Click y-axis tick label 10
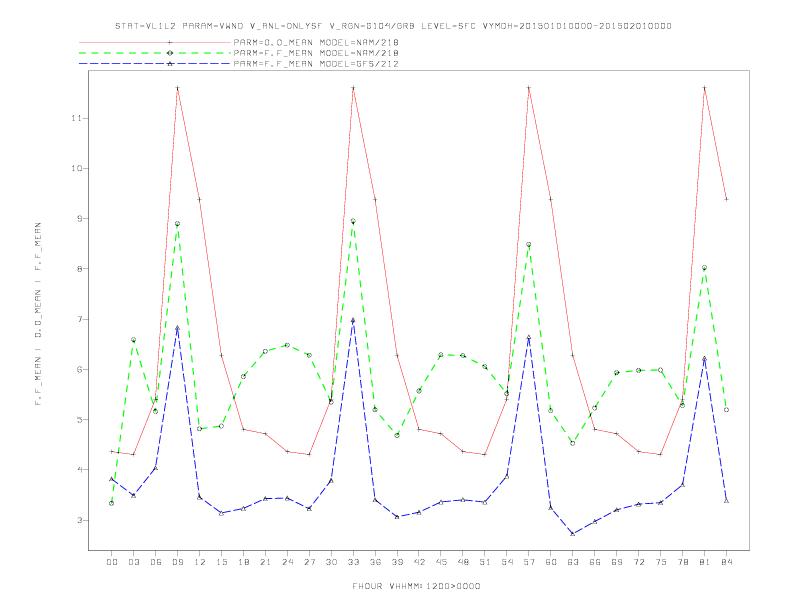The height and width of the screenshot is (612, 792). 77,168
